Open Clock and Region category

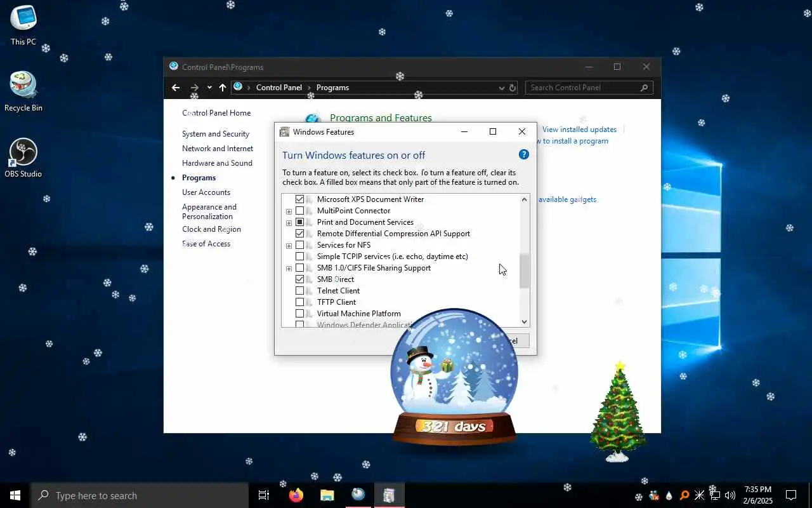(x=211, y=229)
